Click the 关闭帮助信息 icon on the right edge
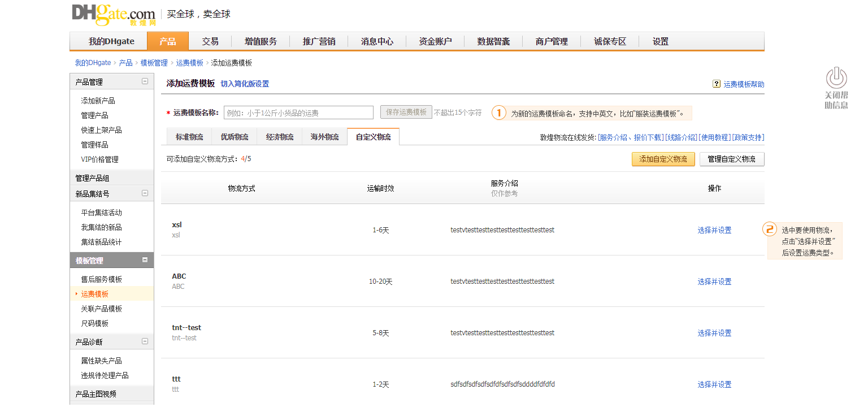 (836, 79)
